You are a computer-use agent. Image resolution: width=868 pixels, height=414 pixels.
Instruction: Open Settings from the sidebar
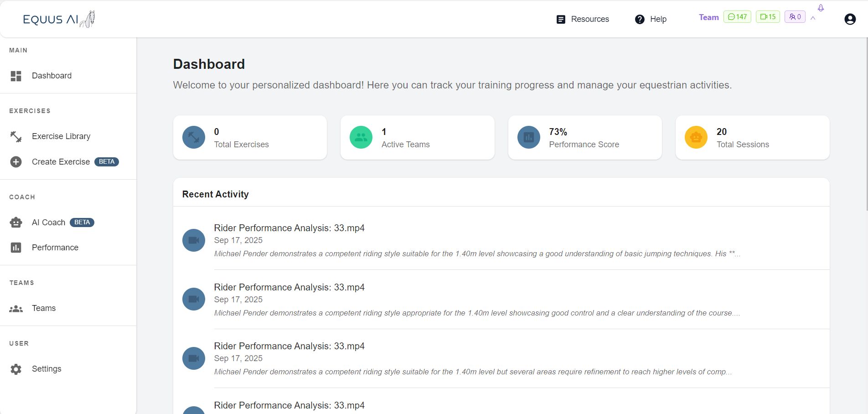point(46,369)
